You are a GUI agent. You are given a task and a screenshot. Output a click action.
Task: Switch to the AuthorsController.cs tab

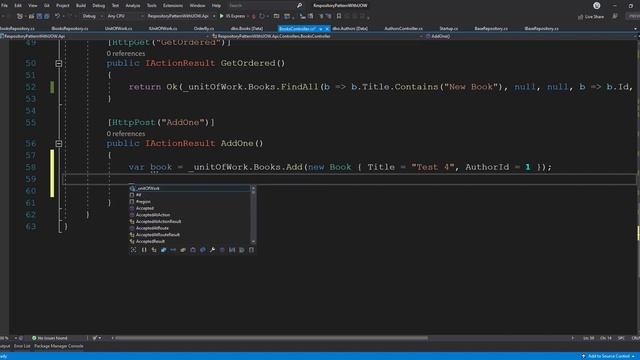403,29
